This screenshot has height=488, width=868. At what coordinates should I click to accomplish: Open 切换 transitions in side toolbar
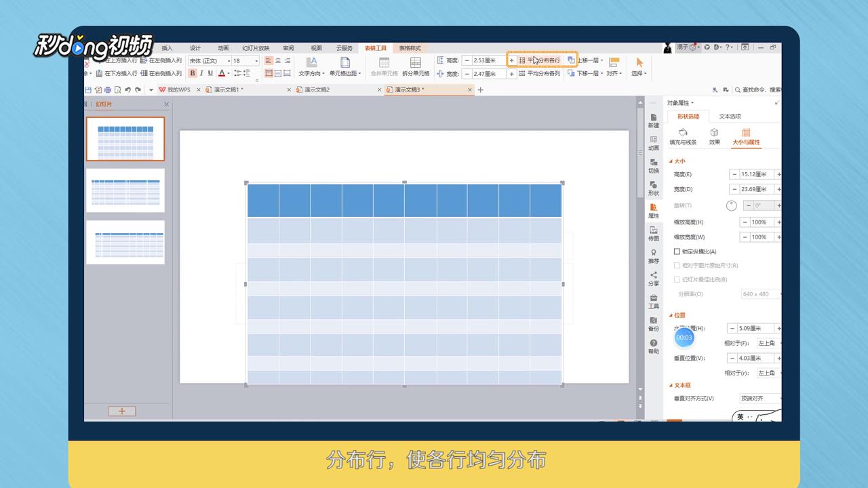tap(654, 165)
